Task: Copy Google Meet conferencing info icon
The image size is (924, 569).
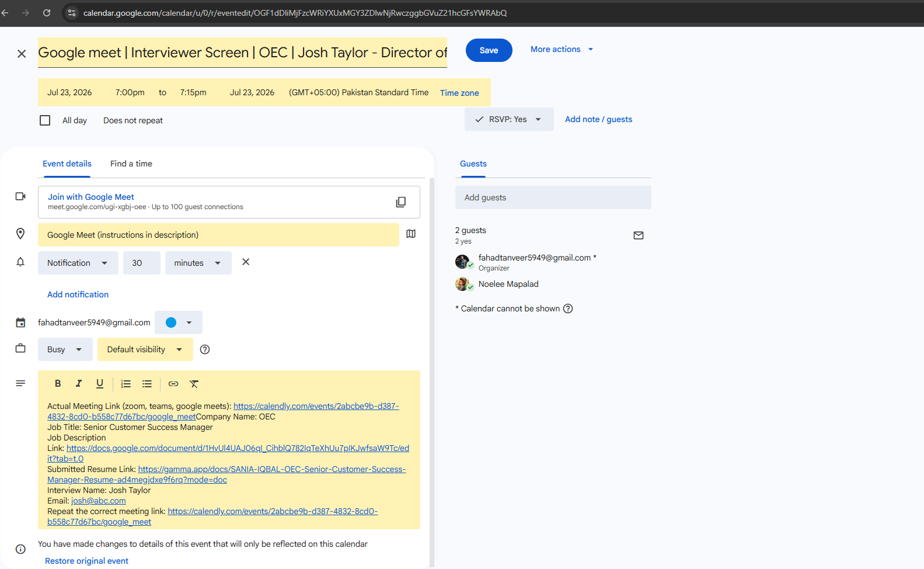Action: coord(401,202)
